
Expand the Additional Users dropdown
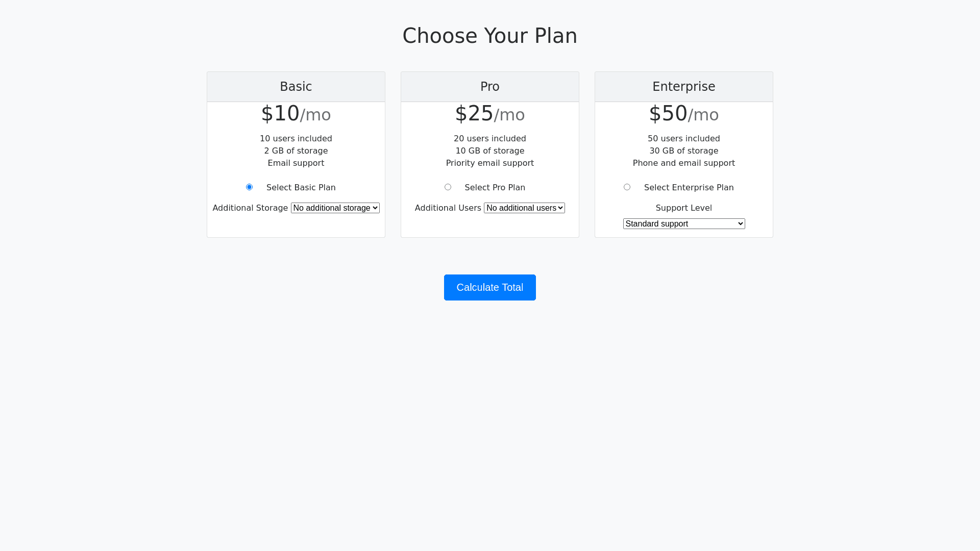(524, 208)
